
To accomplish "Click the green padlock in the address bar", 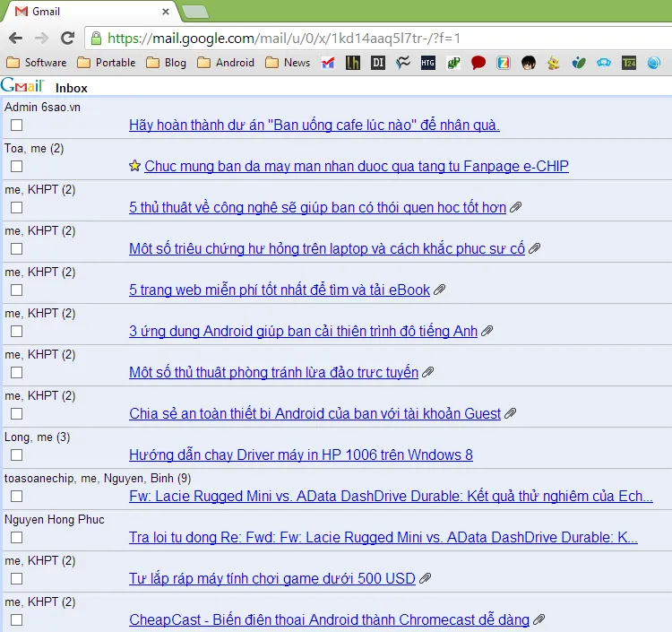I will (96, 39).
